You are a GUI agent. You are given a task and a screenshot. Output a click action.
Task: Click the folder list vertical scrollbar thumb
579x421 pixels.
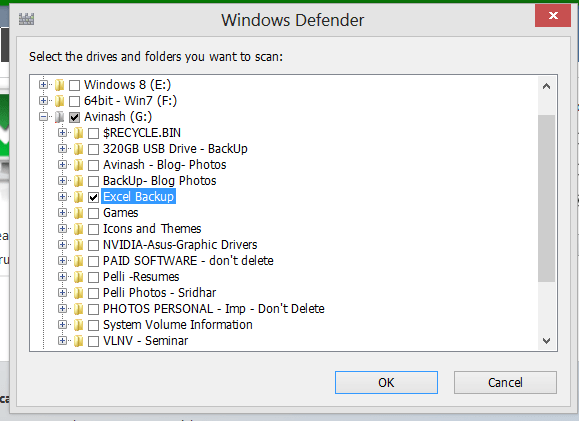tap(547, 198)
